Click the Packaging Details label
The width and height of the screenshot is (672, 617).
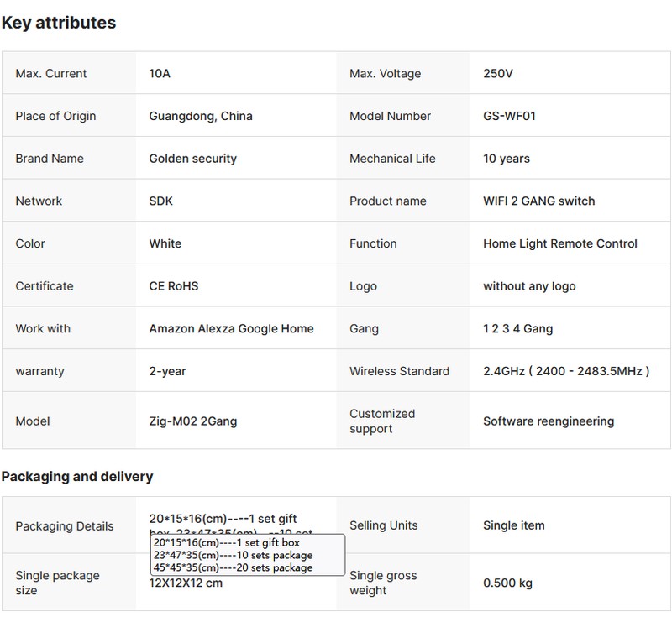[x=65, y=526]
